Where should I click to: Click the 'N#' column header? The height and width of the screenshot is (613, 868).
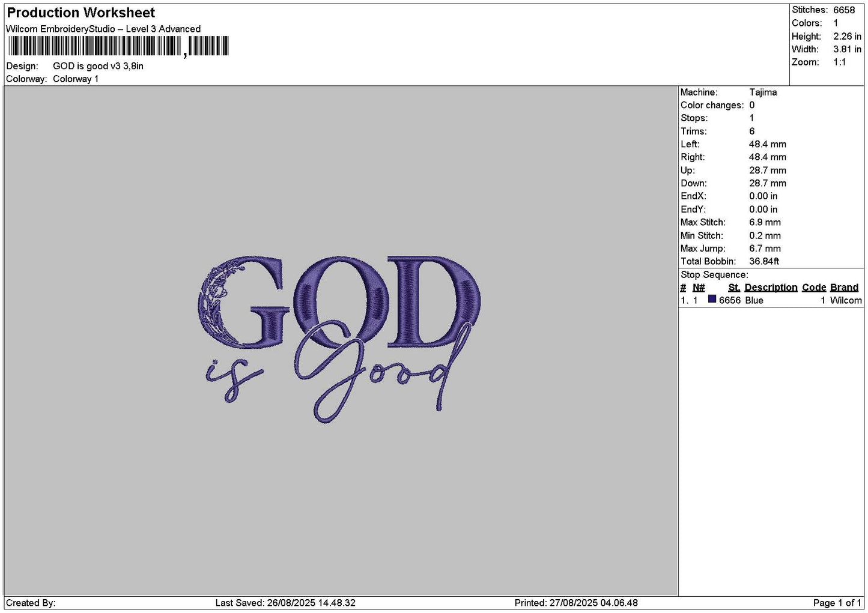point(699,288)
